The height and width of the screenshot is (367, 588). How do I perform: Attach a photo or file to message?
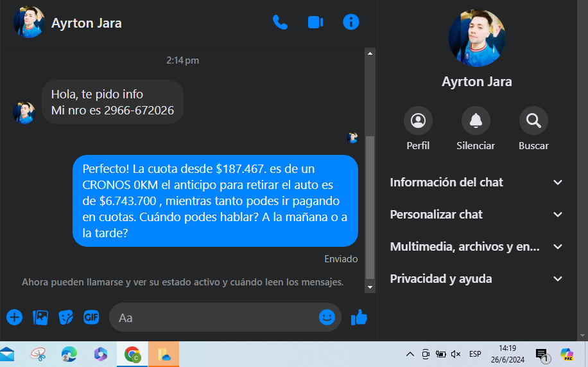tap(40, 317)
